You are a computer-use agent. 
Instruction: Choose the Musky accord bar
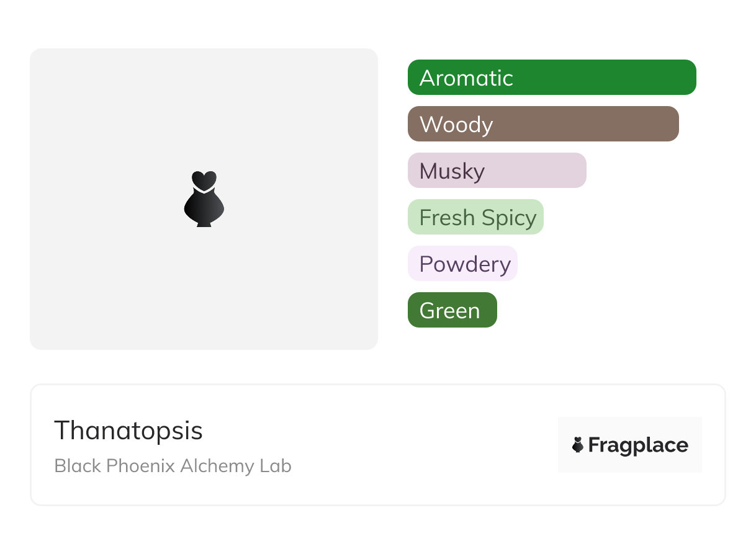pos(497,171)
